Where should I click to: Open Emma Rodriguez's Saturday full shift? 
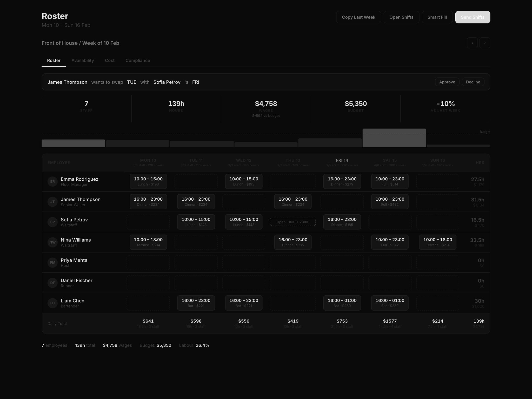tap(390, 181)
